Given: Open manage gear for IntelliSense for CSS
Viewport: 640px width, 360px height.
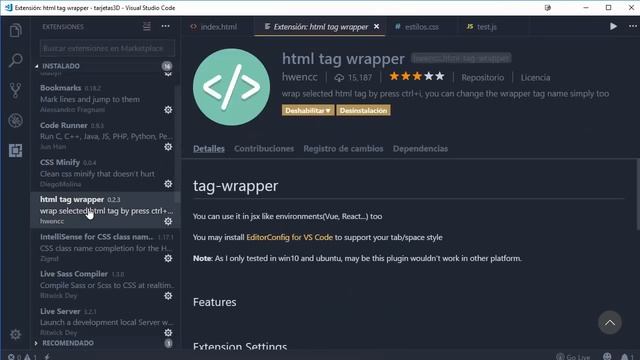Looking at the screenshot, I should pyautogui.click(x=168, y=258).
